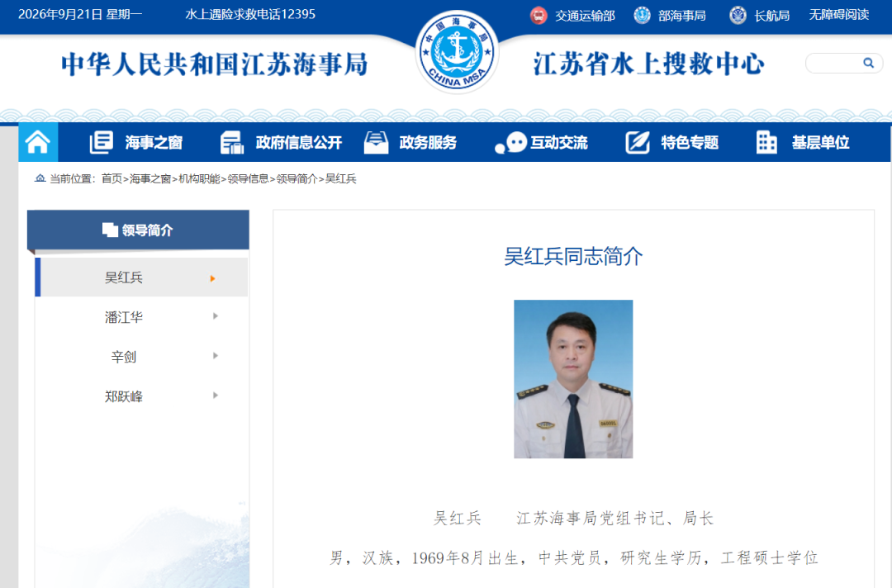This screenshot has width=892, height=588.
Task: Open the 海事之窗 menu
Action: 154,143
